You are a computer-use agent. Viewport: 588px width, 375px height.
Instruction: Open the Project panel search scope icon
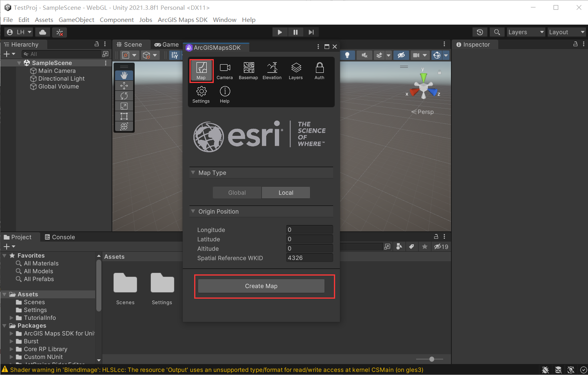387,247
